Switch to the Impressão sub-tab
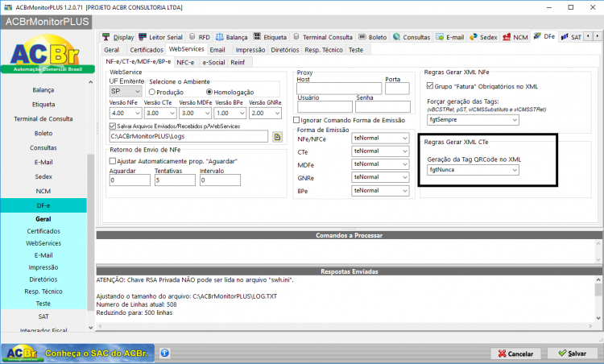 coord(250,50)
